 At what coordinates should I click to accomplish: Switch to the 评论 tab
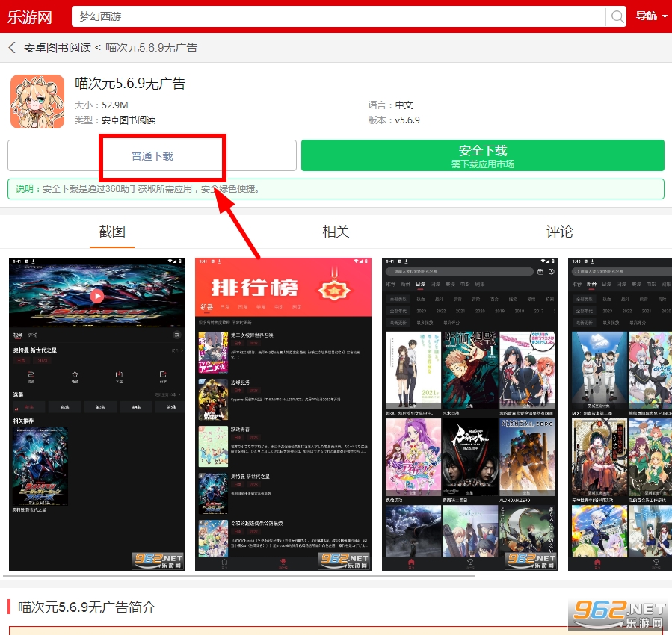pos(559,232)
